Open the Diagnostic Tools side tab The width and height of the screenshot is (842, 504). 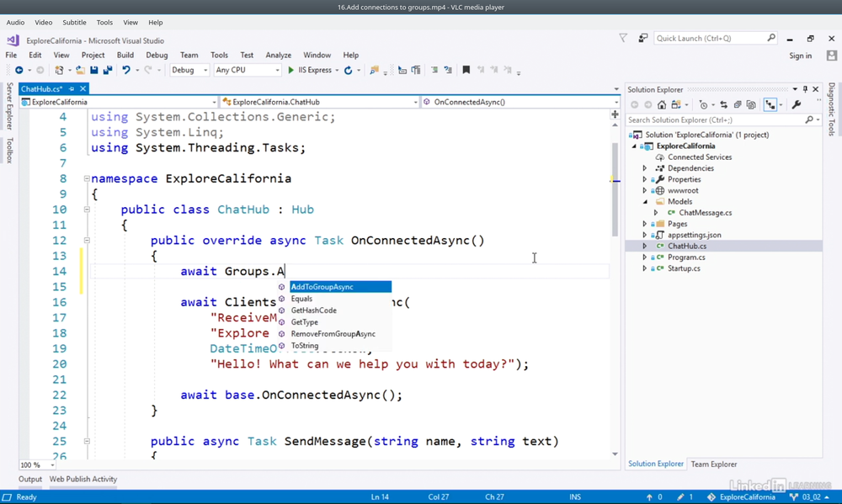pos(831,109)
